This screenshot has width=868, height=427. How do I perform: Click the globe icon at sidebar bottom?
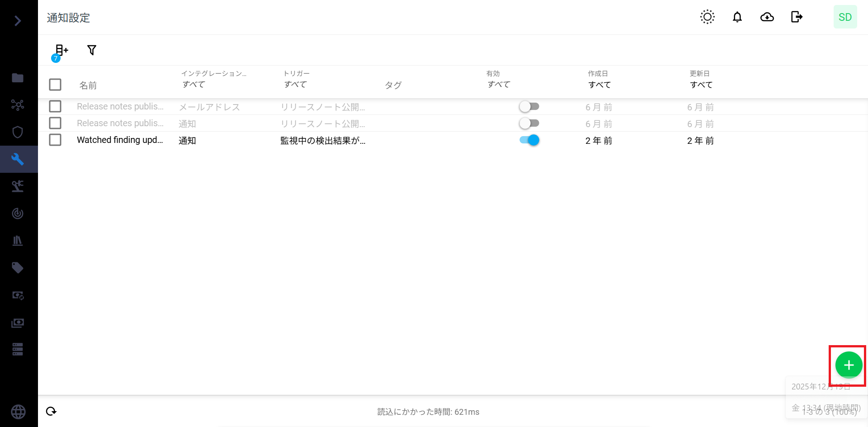click(18, 412)
